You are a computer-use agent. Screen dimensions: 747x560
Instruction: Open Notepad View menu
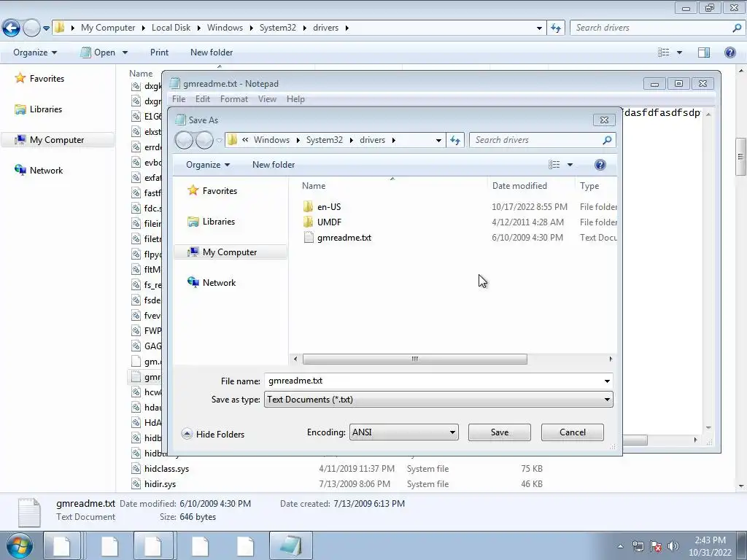(x=267, y=99)
